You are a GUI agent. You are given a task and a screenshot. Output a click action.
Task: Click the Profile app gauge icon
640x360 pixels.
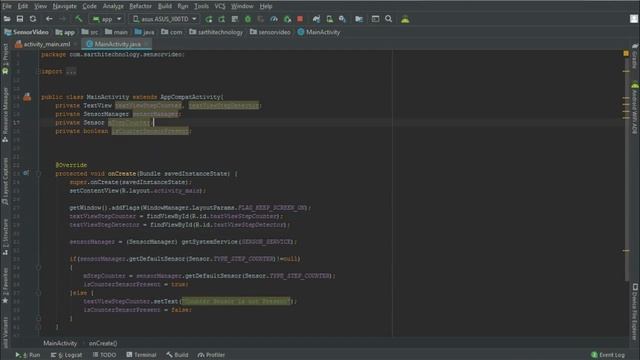pos(274,19)
